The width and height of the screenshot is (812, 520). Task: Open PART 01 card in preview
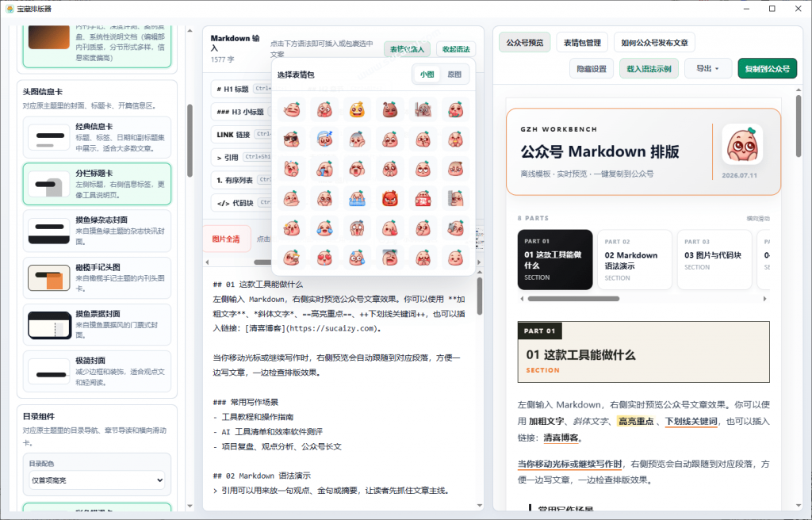[555, 259]
